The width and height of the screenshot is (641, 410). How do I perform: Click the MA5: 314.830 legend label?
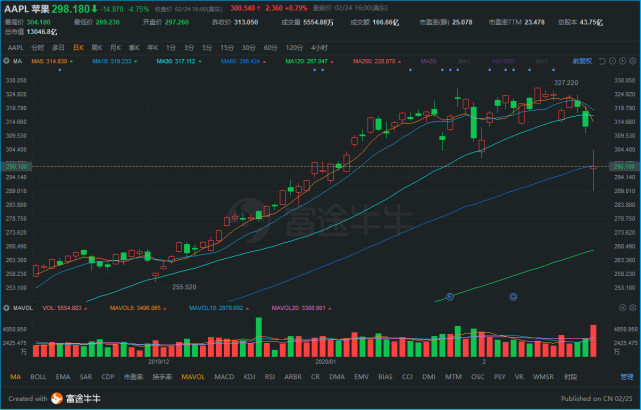[49, 61]
